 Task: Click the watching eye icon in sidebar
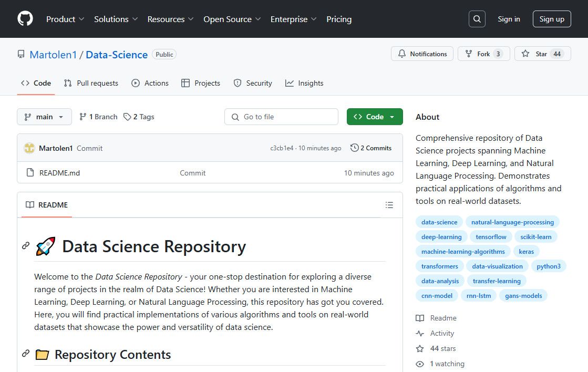pyautogui.click(x=420, y=364)
